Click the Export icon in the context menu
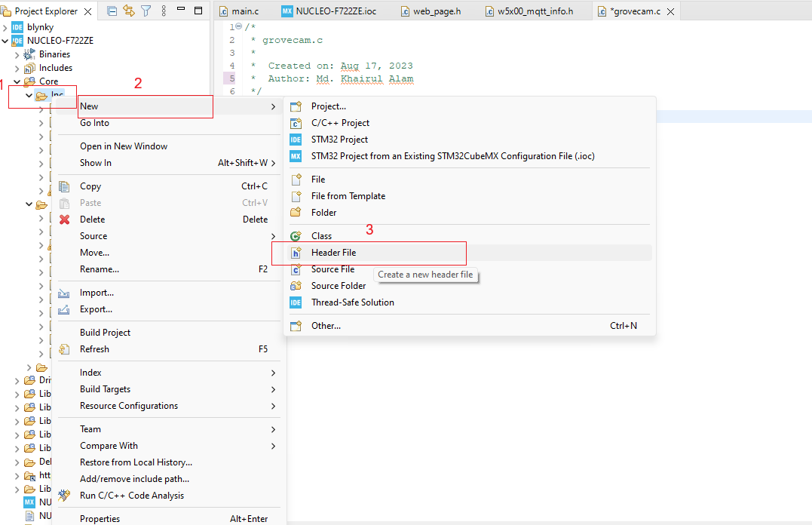Screen dimensions: 812x525 (x=63, y=310)
